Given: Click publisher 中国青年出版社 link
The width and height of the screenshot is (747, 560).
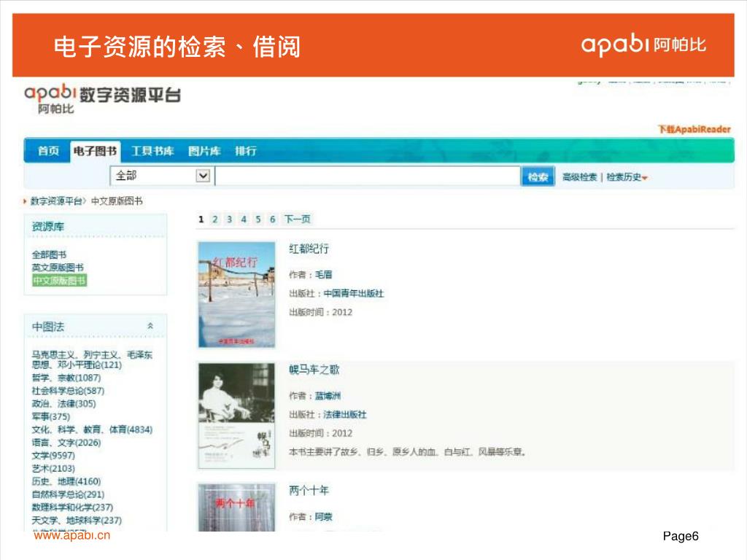Looking at the screenshot, I should click(x=354, y=293).
